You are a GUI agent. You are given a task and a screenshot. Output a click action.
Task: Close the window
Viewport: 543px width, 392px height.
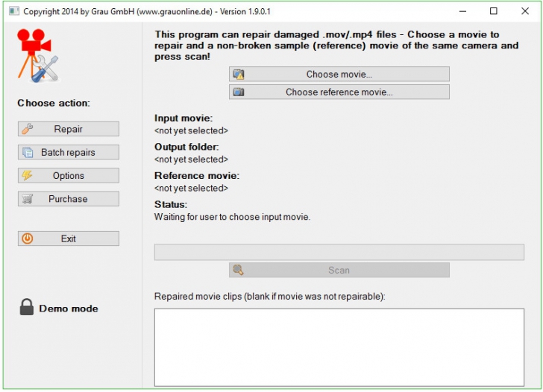(525, 11)
